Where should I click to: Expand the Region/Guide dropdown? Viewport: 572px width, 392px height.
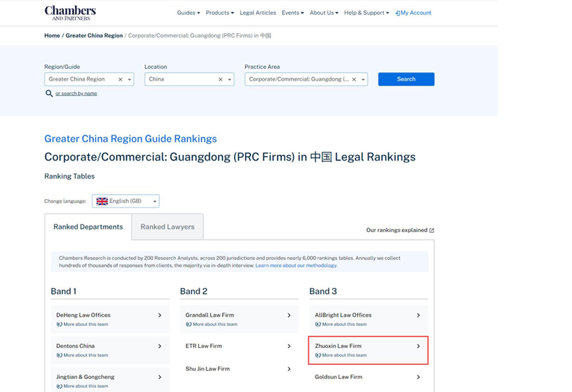coord(130,80)
